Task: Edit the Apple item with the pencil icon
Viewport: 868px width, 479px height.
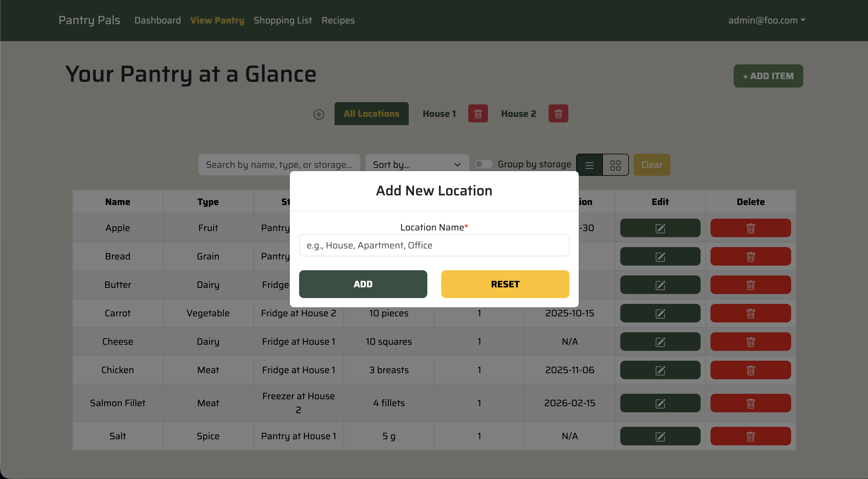Action: 660,228
